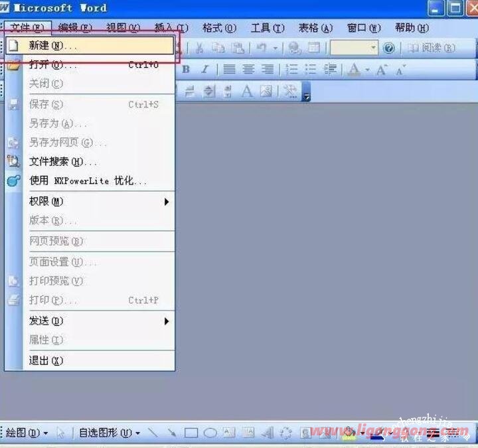Click the greyed 打印预览(V) entry
Screen dimensions: 478x448
90,281
